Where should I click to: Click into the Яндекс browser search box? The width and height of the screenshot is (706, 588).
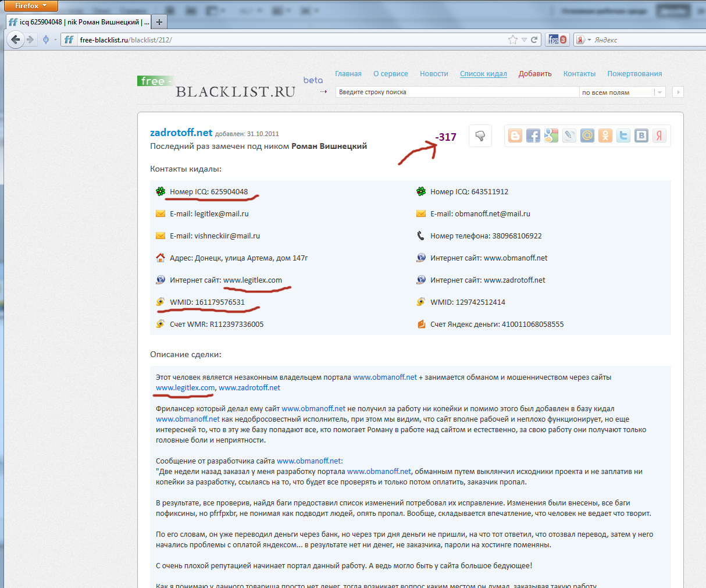(x=648, y=40)
